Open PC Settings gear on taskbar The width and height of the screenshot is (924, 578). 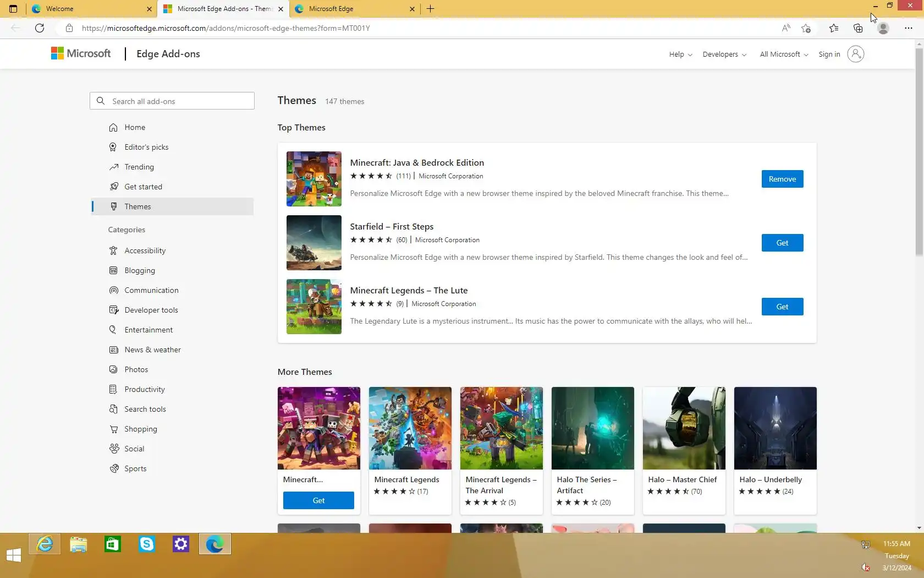(x=181, y=544)
